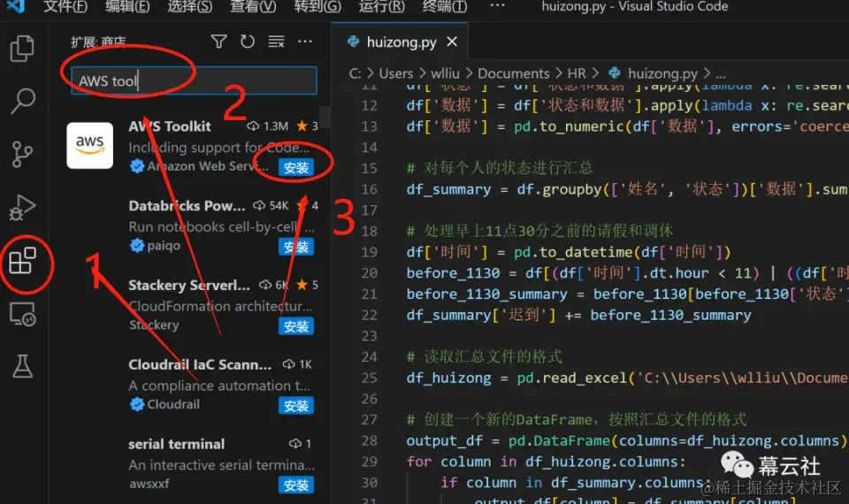Viewport: 849px width, 504px height.
Task: Open the serial terminal extension entry
Action: 176,444
